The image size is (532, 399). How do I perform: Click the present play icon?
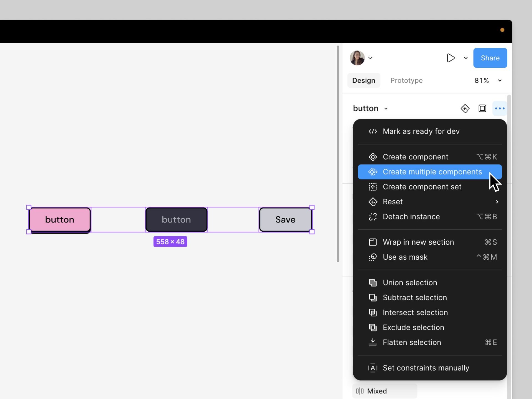coord(451,58)
